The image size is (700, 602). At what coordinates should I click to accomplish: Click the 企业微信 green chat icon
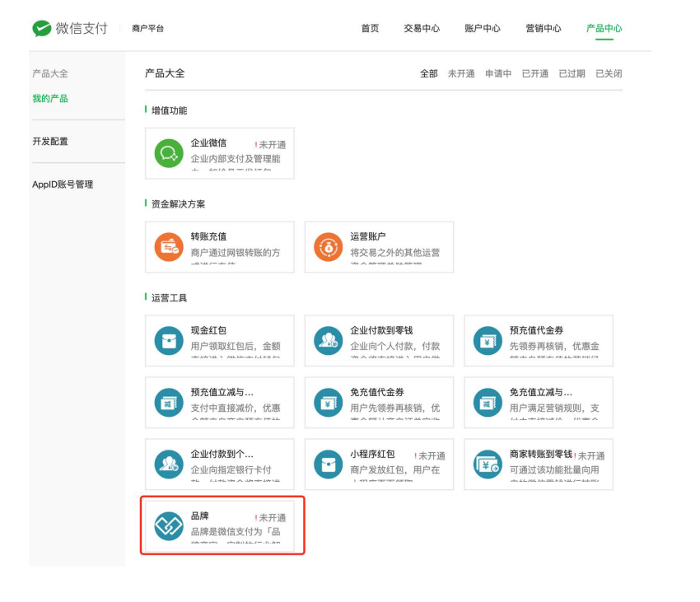point(169,153)
